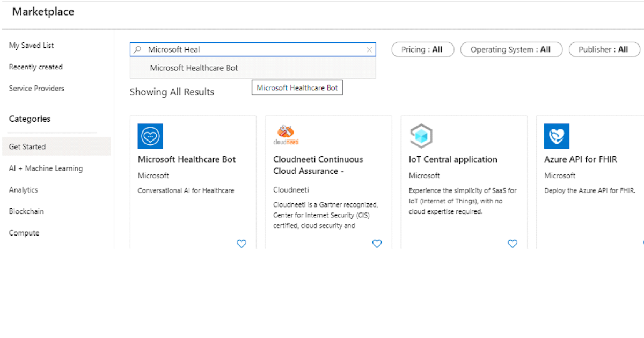Image resolution: width=644 pixels, height=338 pixels.
Task: Open the Publisher filter dropdown
Action: [x=603, y=49]
